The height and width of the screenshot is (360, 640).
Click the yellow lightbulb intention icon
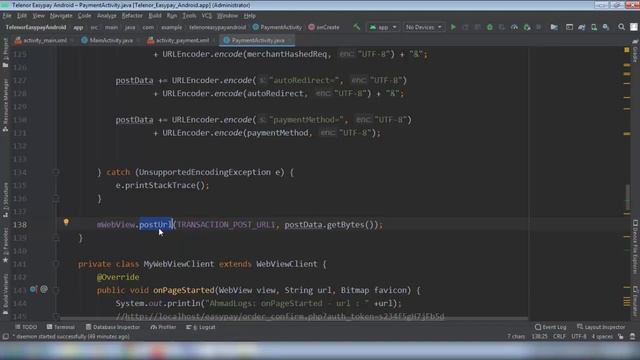[66, 222]
